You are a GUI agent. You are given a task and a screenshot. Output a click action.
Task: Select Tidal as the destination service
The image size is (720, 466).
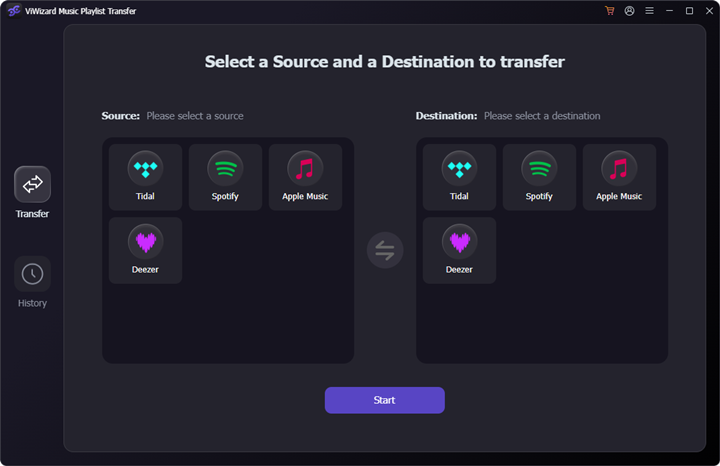[x=459, y=177]
